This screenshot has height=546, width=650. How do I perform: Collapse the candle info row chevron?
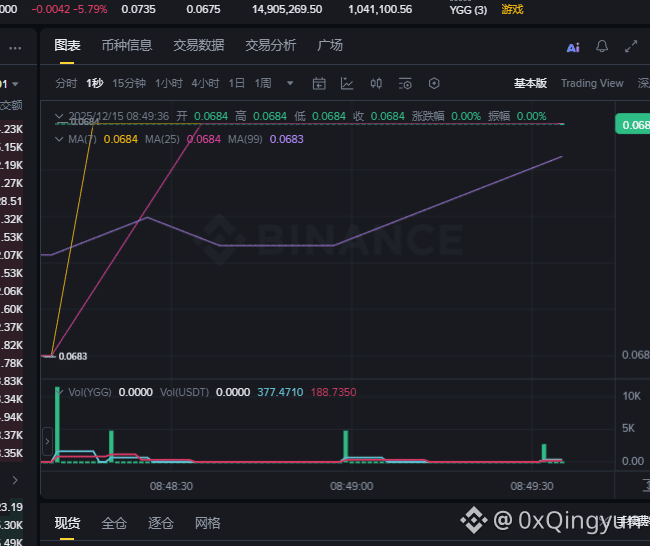(x=59, y=116)
